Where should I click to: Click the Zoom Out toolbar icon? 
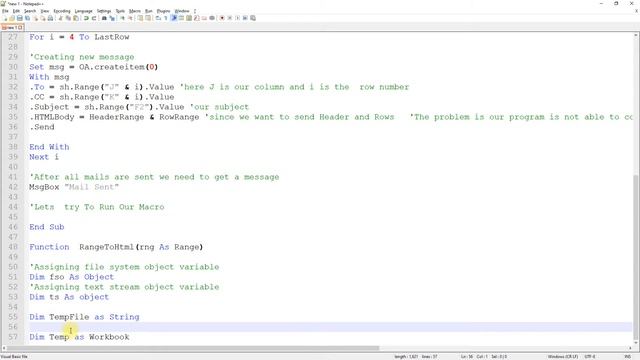click(x=131, y=18)
